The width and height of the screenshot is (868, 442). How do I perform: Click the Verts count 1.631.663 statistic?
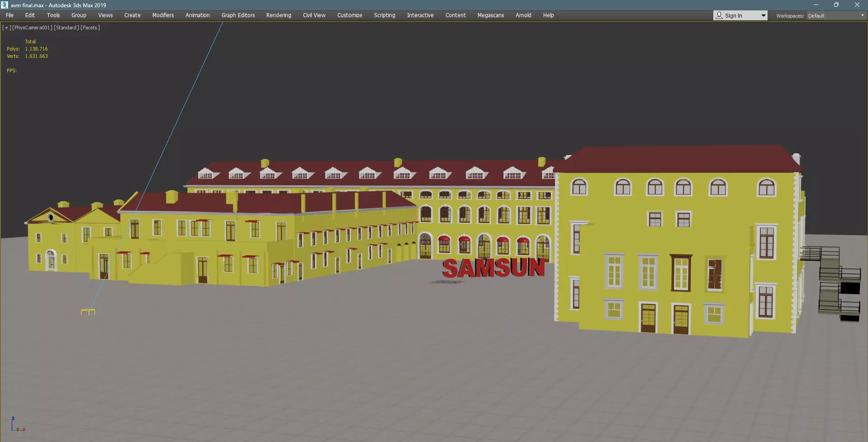pos(36,56)
